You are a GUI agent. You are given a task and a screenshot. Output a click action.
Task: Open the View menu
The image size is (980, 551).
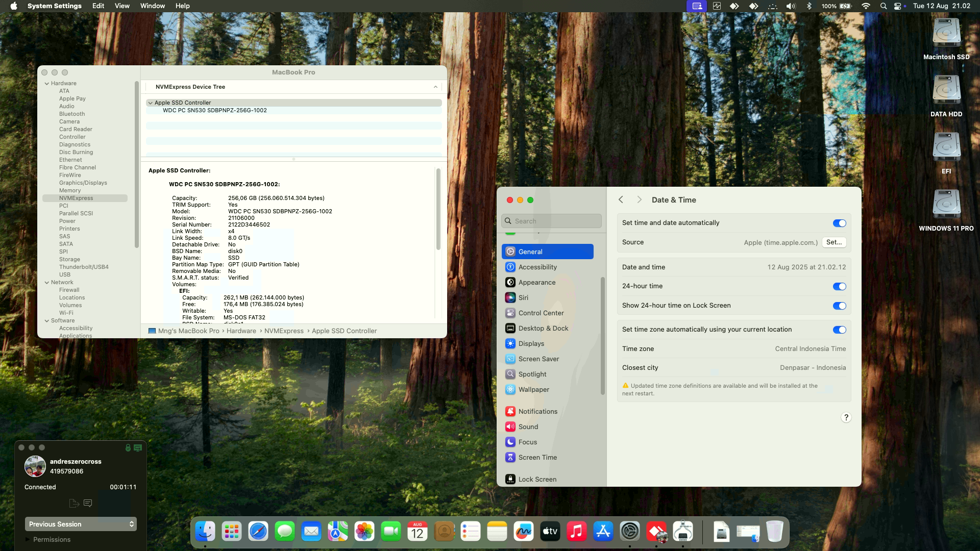pos(121,6)
